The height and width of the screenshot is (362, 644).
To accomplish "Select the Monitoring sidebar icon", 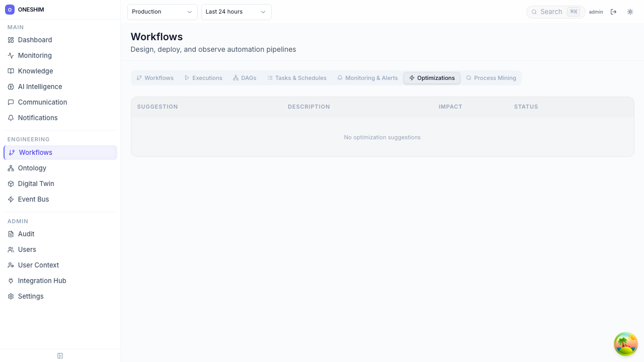I will (11, 55).
